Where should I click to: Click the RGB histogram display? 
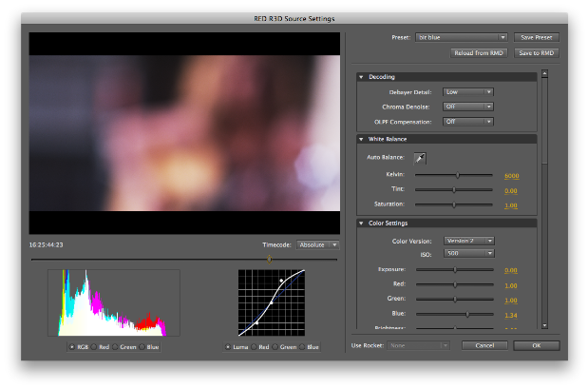point(114,302)
